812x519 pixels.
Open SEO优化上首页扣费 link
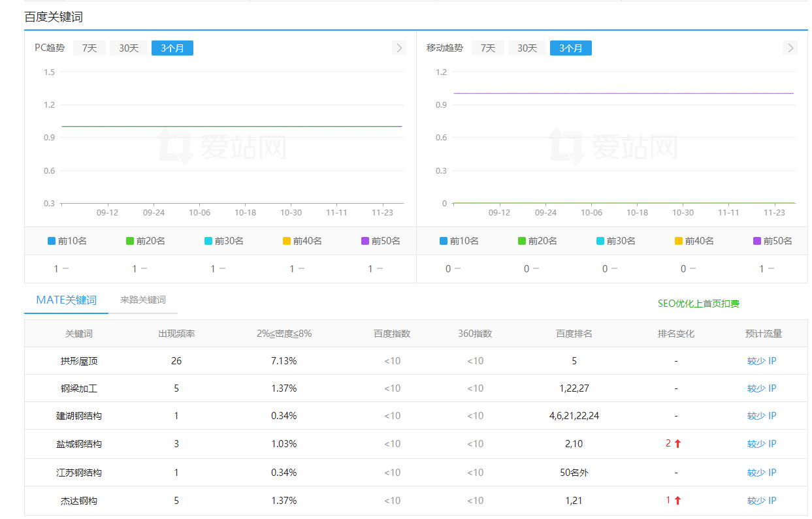pyautogui.click(x=698, y=304)
